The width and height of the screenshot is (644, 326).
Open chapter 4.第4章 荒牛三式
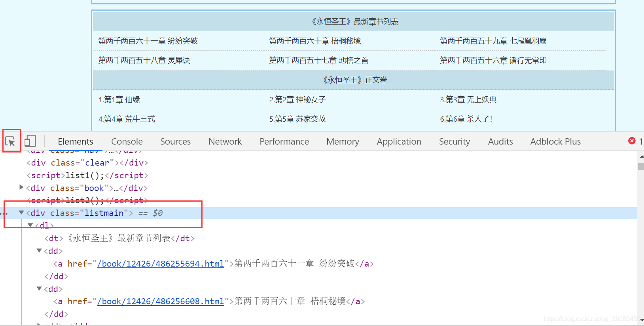point(127,119)
